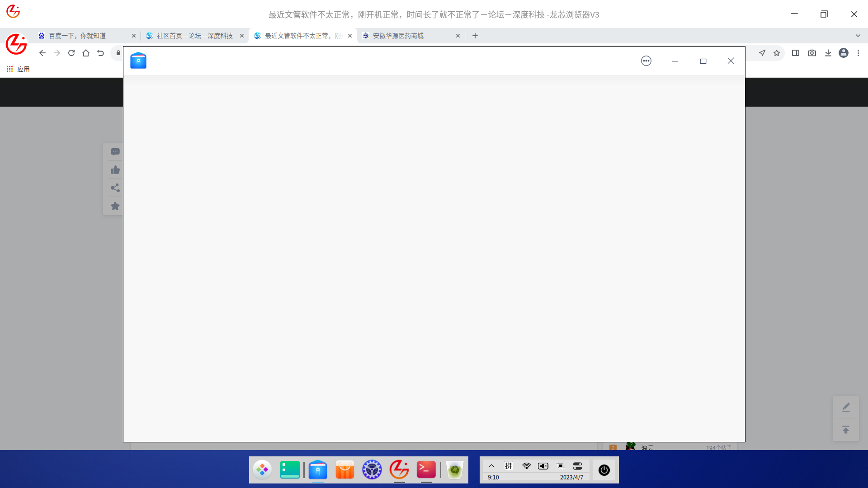Open browser three-dot menu
Image resolution: width=868 pixels, height=488 pixels.
[x=858, y=53]
